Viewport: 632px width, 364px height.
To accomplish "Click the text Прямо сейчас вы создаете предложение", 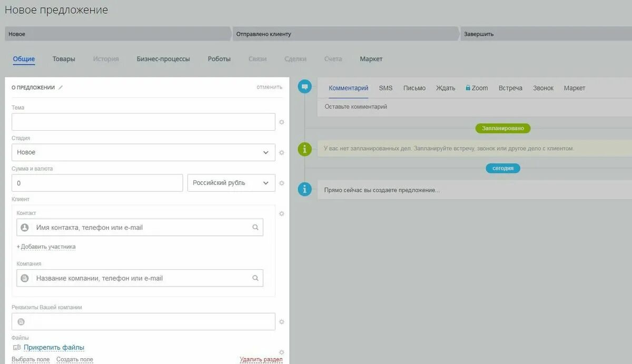I will pyautogui.click(x=382, y=190).
